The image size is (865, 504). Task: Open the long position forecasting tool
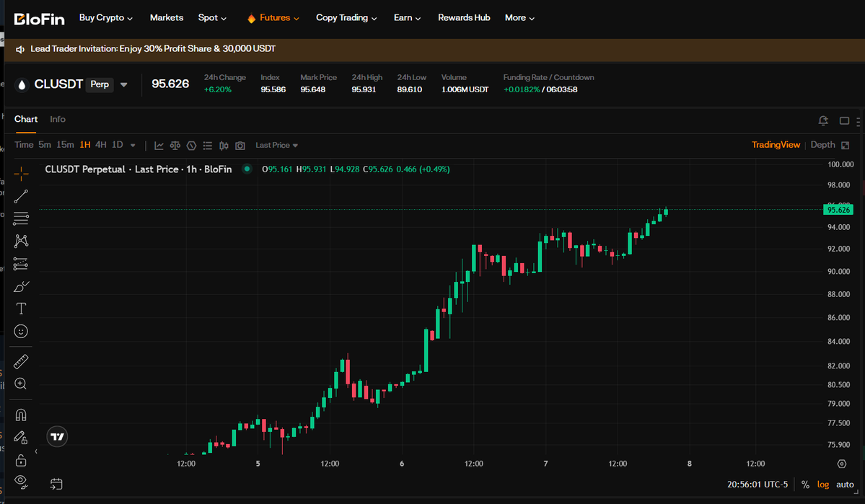(21, 264)
